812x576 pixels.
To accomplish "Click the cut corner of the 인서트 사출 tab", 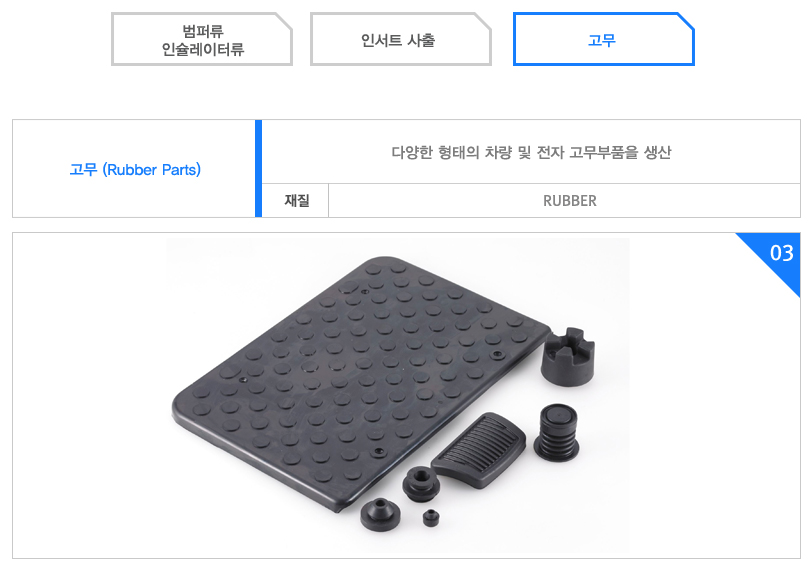I will 483,21.
